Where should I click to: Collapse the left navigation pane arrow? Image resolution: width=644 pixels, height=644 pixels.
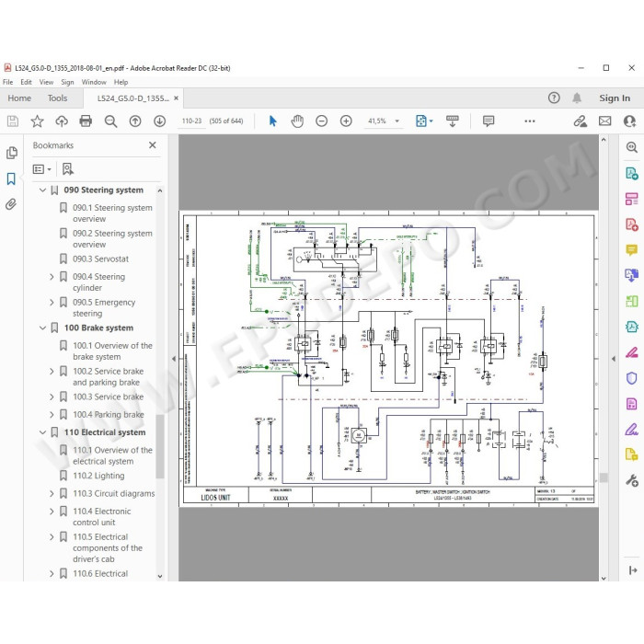pyautogui.click(x=174, y=359)
